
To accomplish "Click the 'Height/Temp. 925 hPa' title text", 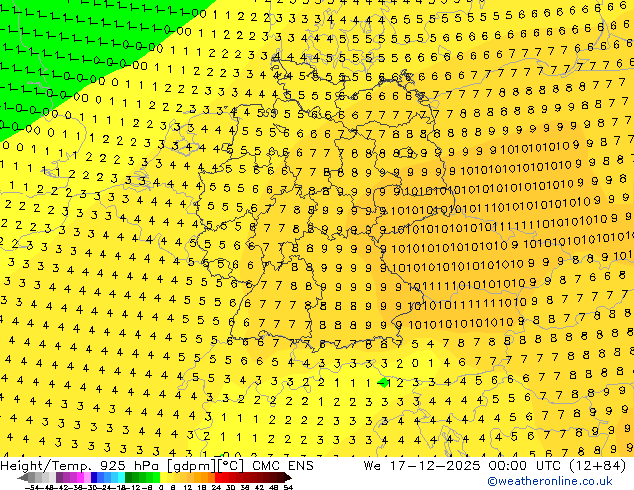I will (x=82, y=466).
